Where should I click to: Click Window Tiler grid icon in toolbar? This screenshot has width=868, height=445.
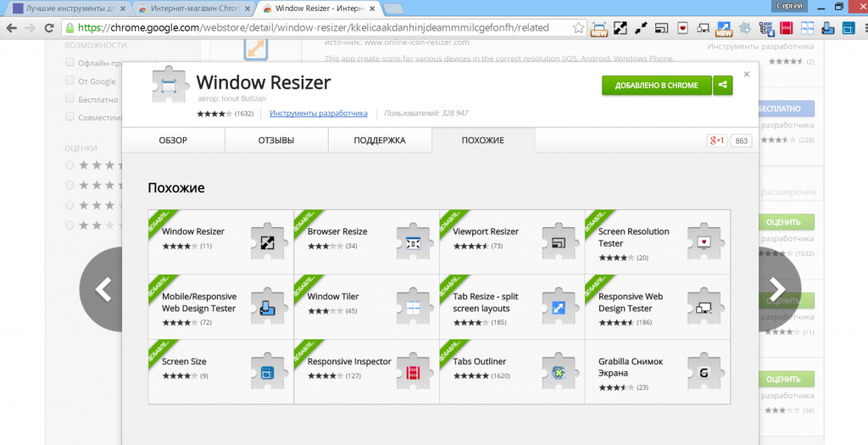tap(807, 28)
